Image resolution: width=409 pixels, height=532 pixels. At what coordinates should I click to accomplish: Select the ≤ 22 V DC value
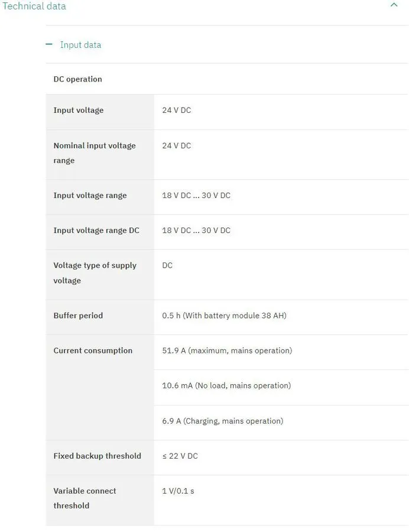click(x=180, y=456)
